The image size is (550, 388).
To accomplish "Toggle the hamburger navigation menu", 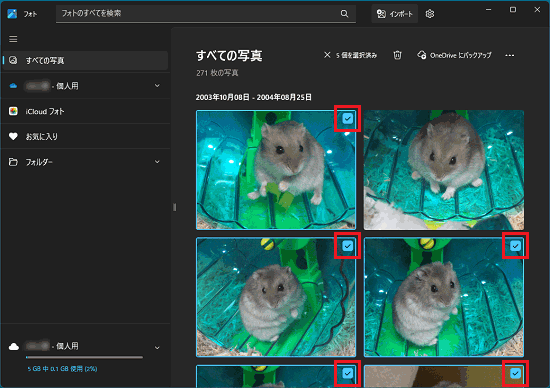I will [13, 39].
